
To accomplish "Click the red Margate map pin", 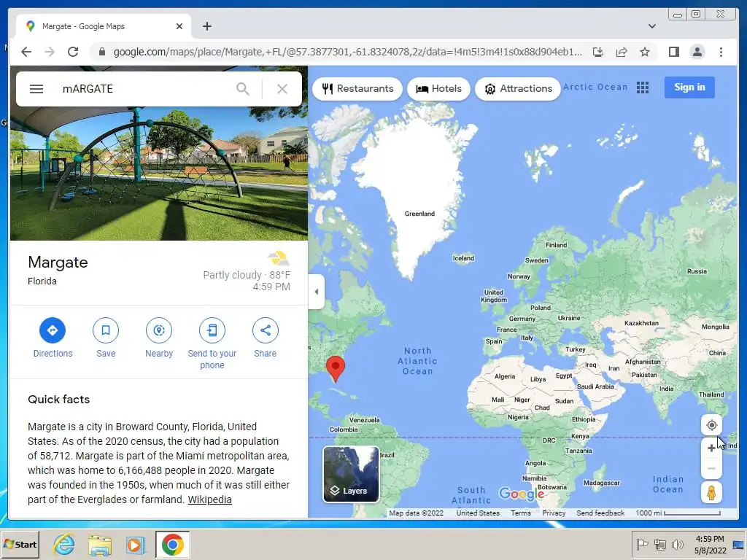I will coord(336,368).
